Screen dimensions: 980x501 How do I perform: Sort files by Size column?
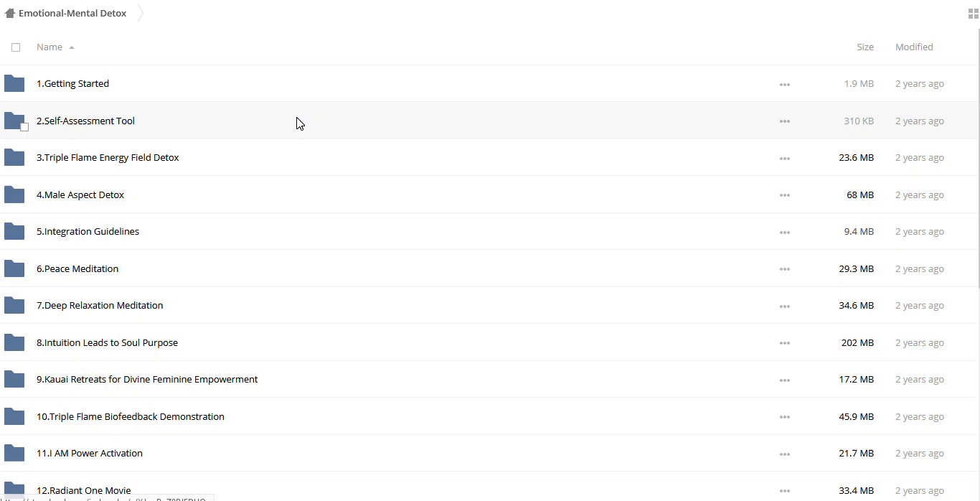click(x=864, y=47)
